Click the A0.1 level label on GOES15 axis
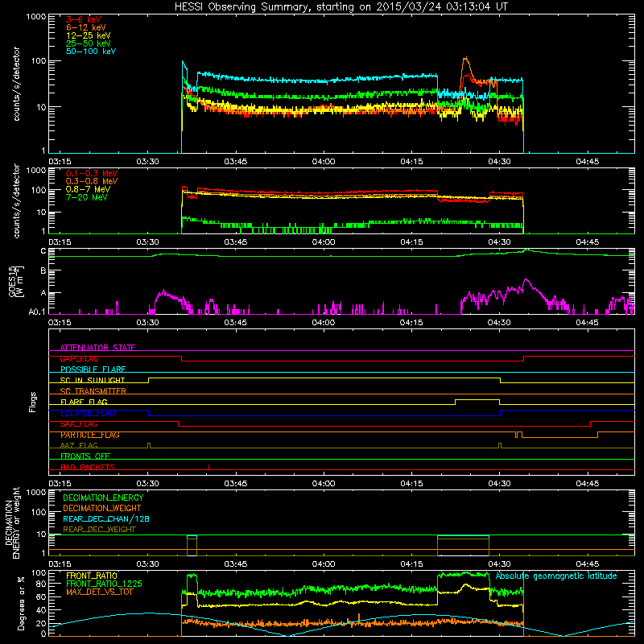Viewport: 644px width, 644px height. (x=37, y=312)
